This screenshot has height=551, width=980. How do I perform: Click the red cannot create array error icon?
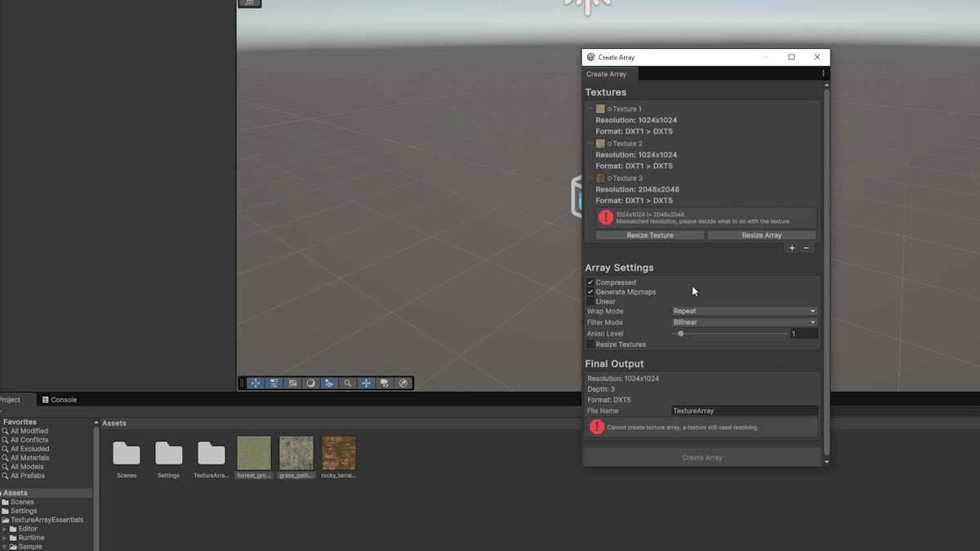(x=597, y=427)
